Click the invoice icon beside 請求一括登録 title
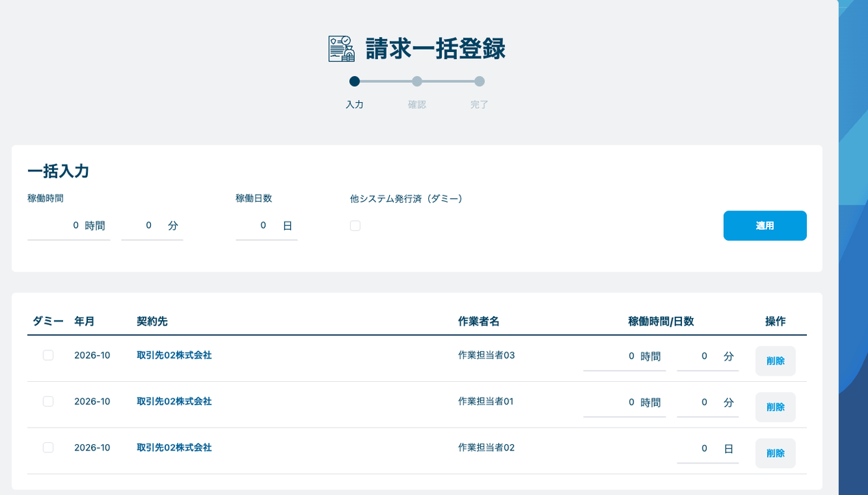 pos(342,49)
